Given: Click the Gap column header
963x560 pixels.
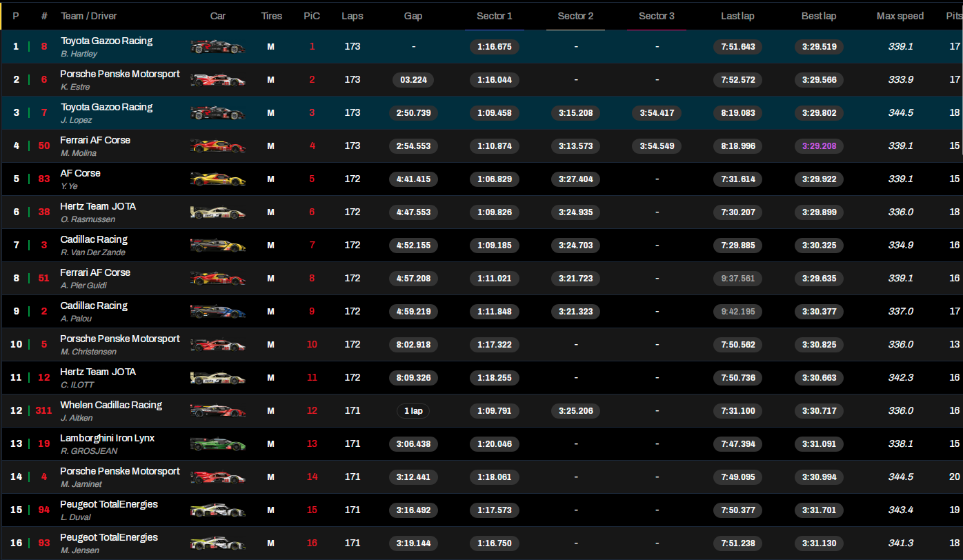Looking at the screenshot, I should (413, 16).
